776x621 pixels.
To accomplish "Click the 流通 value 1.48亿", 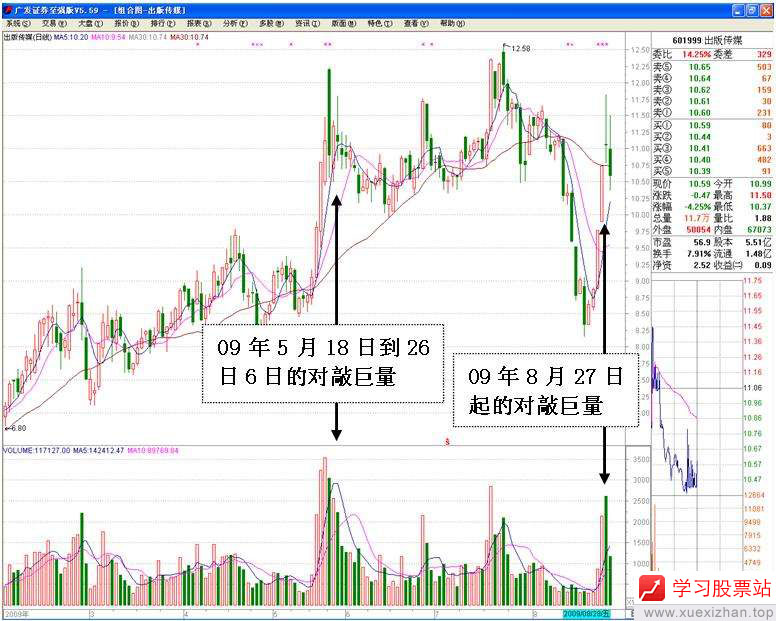I will [x=759, y=254].
